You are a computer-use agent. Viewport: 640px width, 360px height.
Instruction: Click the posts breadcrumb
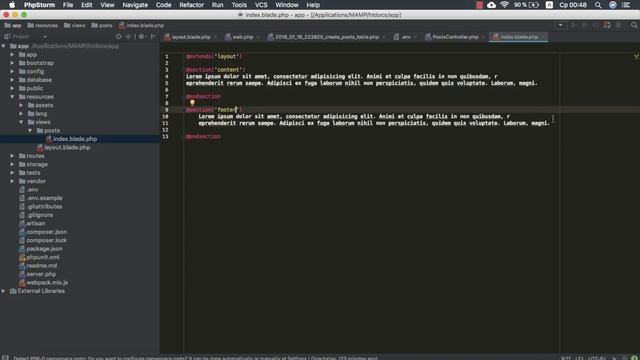102,25
